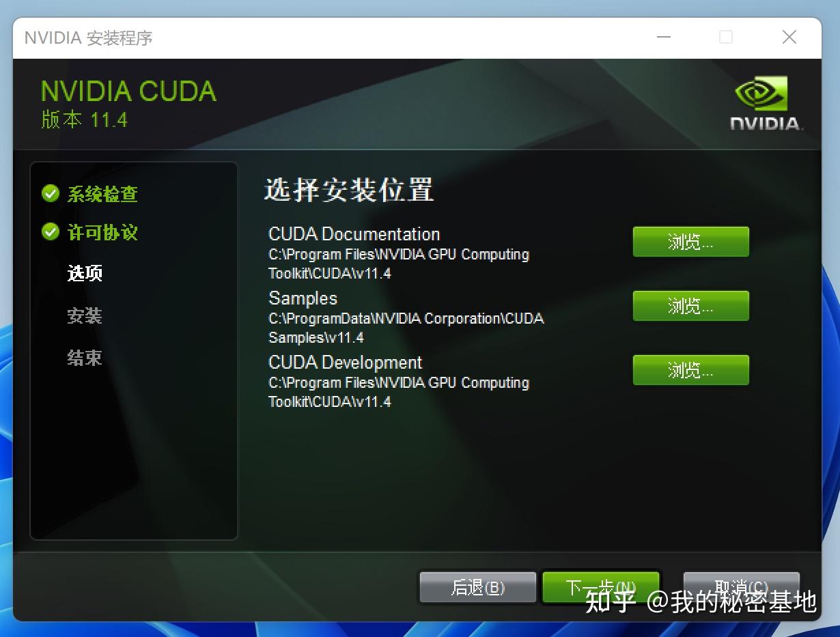Image resolution: width=840 pixels, height=637 pixels.
Task: Click the CUDA Documentation label
Action: coord(354,234)
